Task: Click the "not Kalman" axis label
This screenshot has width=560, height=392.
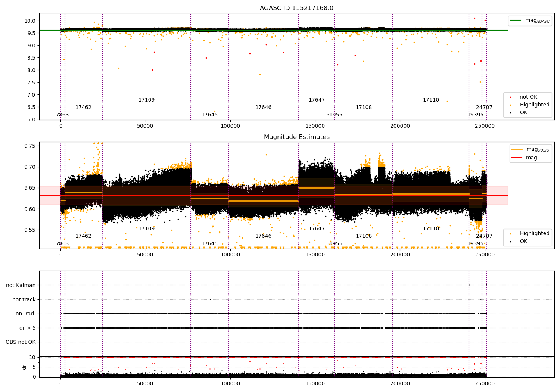Action: 21,285
